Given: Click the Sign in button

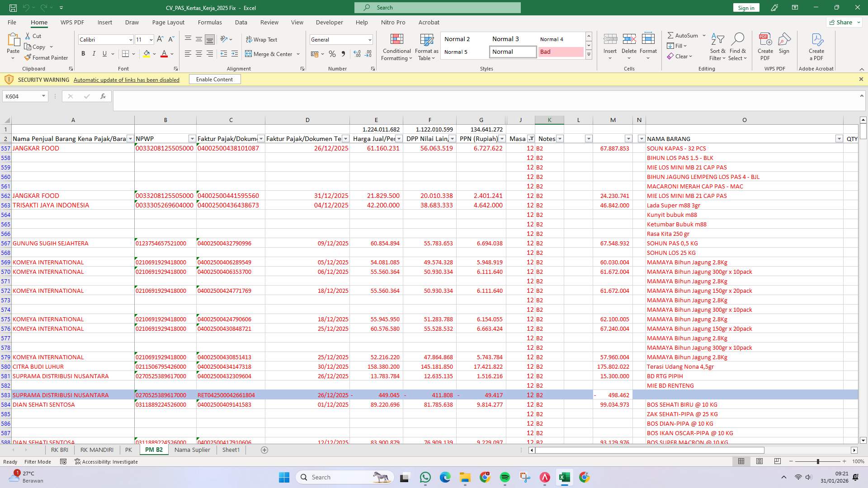Looking at the screenshot, I should (x=745, y=7).
